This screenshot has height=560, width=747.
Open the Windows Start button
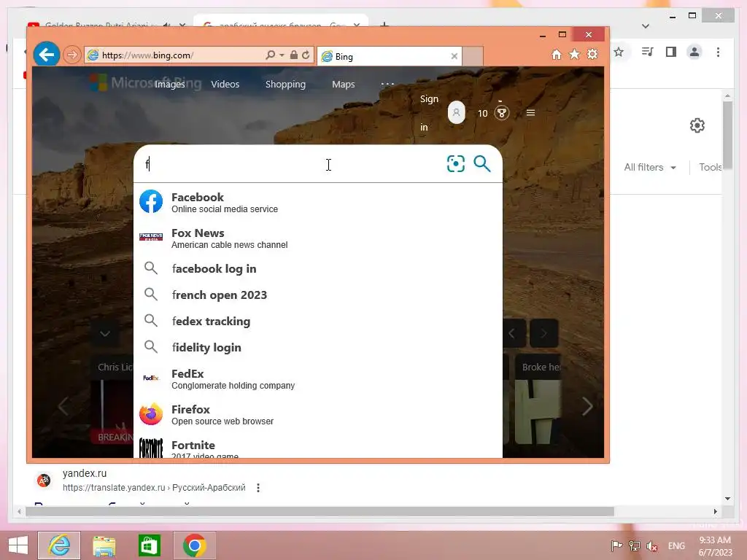[18, 545]
